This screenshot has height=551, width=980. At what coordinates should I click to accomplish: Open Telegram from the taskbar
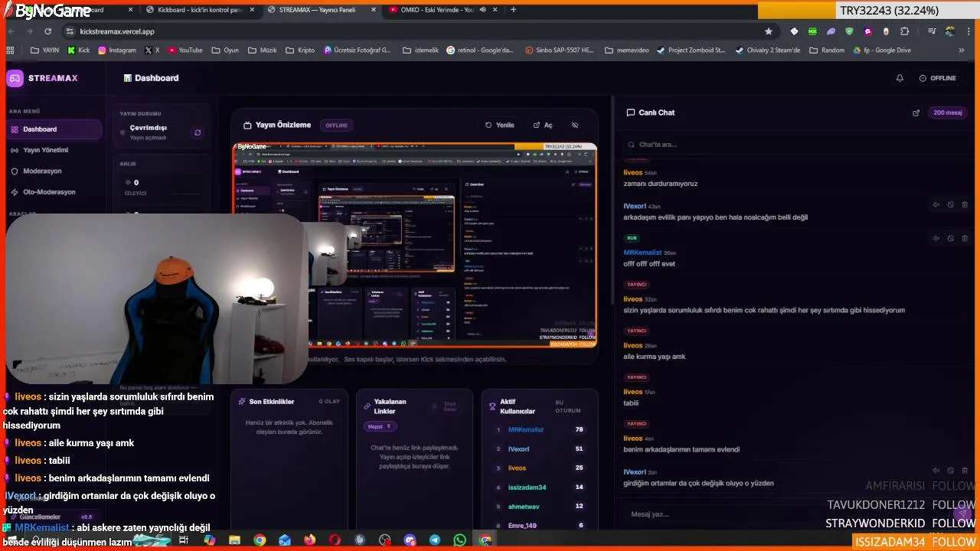[x=434, y=540]
